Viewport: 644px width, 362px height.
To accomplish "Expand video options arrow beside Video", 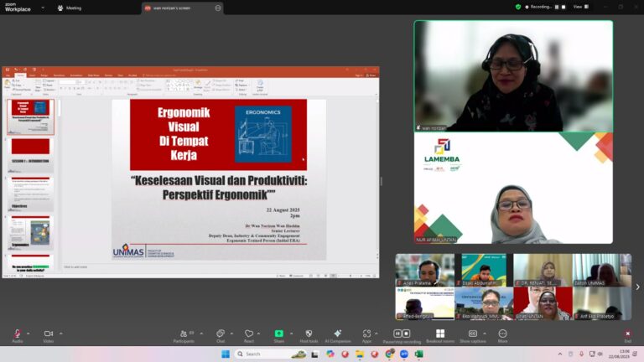I will coord(60,333).
